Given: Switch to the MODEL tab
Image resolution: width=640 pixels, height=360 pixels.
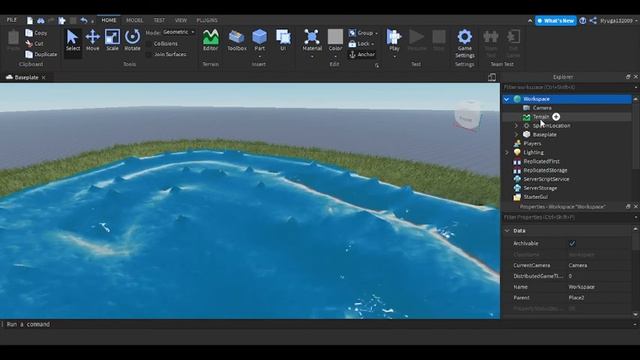Looking at the screenshot, I should (134, 20).
